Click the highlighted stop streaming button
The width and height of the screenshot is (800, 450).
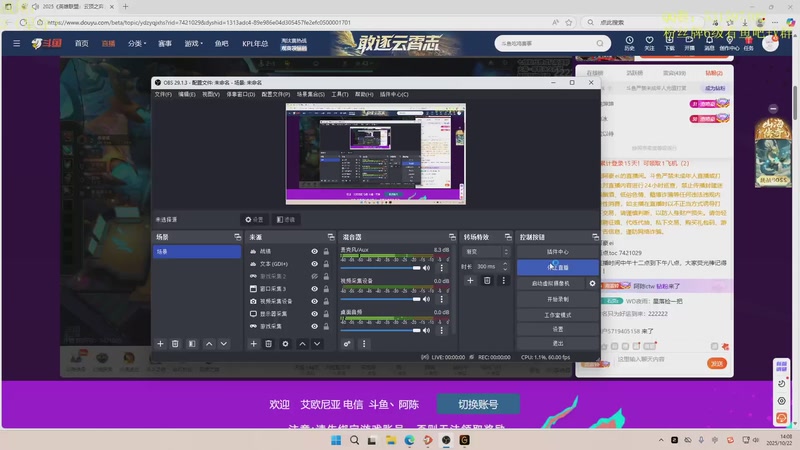coord(558,267)
